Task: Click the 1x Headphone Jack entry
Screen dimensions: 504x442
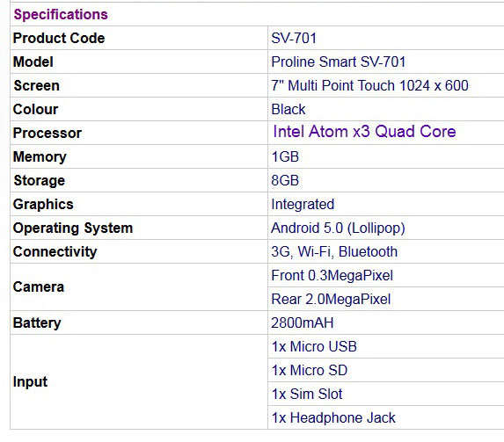Action: pos(333,418)
